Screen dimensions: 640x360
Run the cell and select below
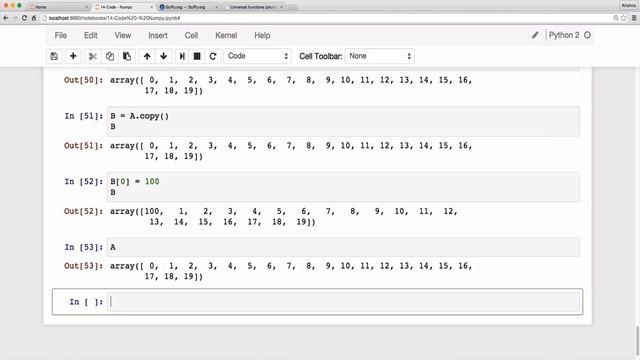182,56
